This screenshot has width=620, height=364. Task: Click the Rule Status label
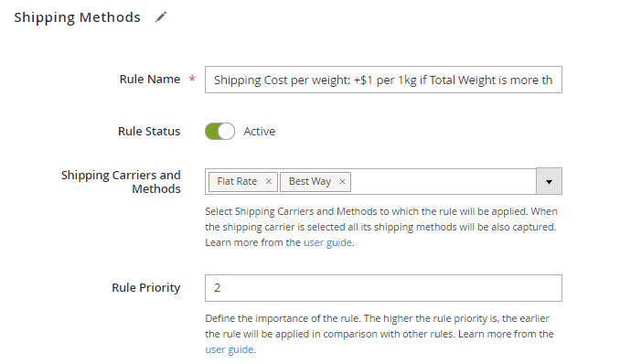tap(149, 132)
